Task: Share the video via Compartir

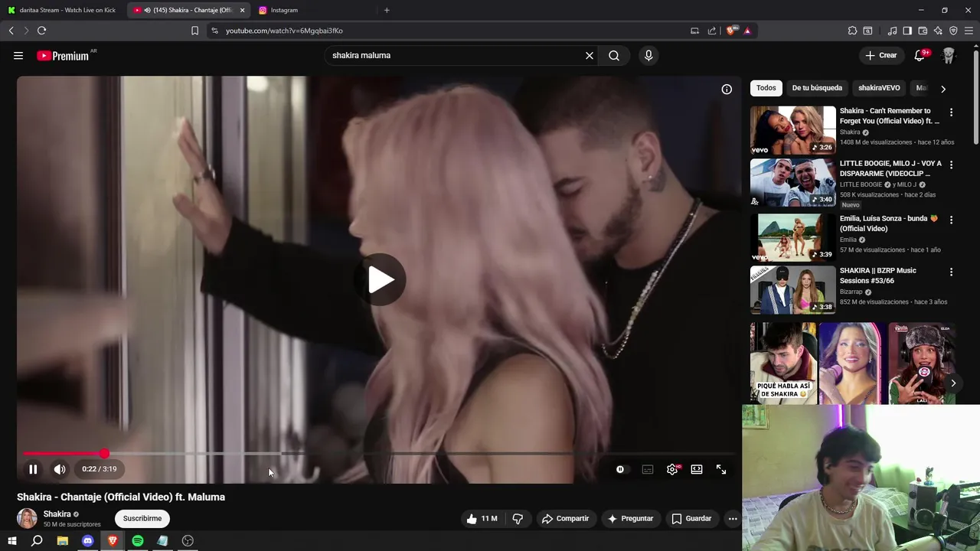Action: coord(565,518)
